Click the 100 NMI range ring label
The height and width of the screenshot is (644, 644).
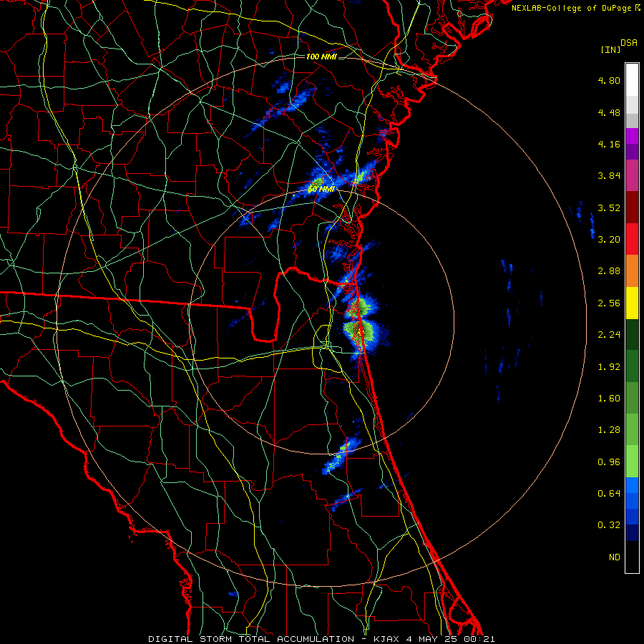tap(321, 57)
